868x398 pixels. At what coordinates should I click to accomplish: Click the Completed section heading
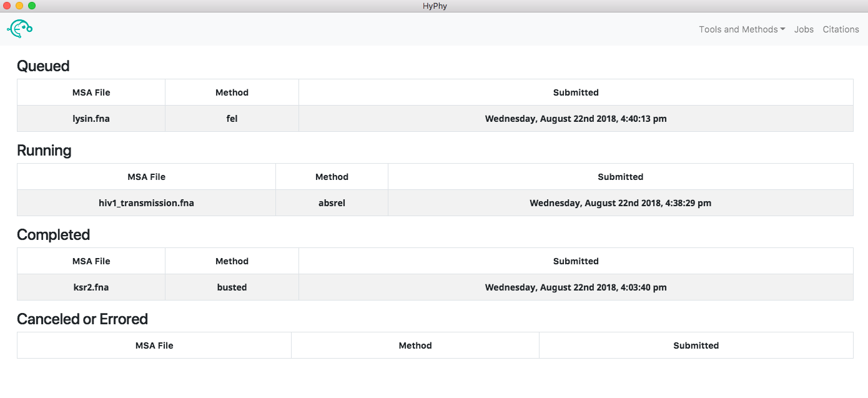click(54, 235)
